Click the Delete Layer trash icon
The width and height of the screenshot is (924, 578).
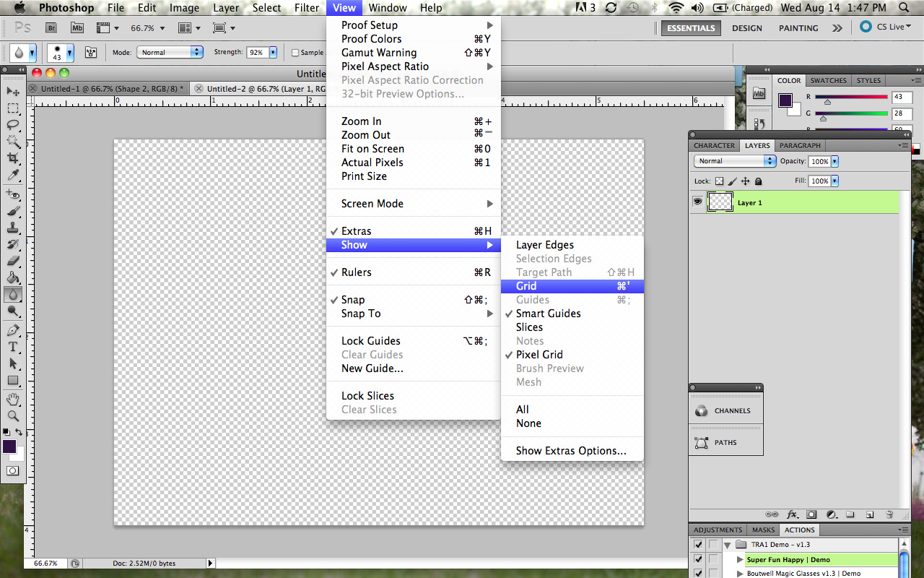889,514
